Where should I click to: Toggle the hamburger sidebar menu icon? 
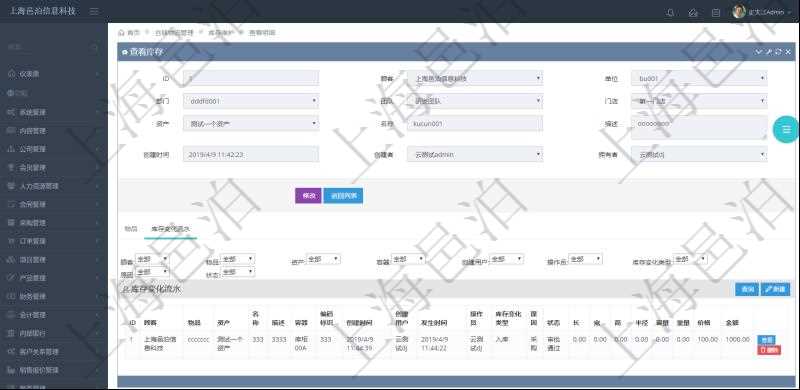(x=94, y=11)
